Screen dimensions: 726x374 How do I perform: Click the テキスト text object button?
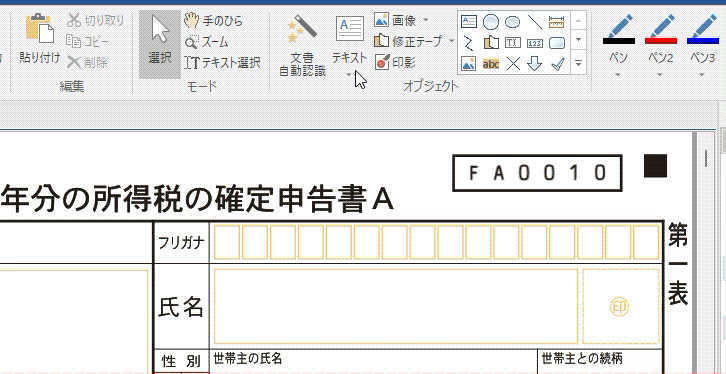coord(349,39)
